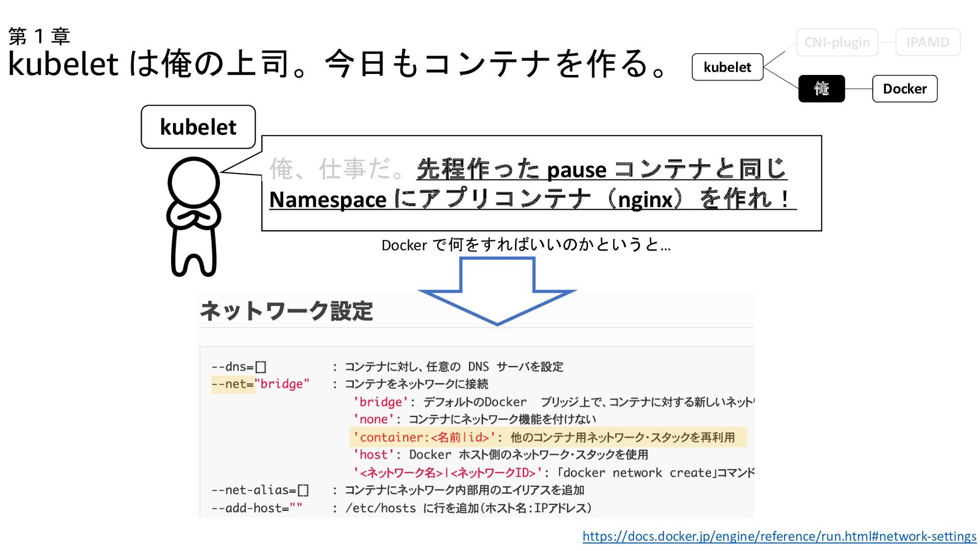The height and width of the screenshot is (551, 980).
Task: Click the black 俺 node box
Action: click(821, 89)
